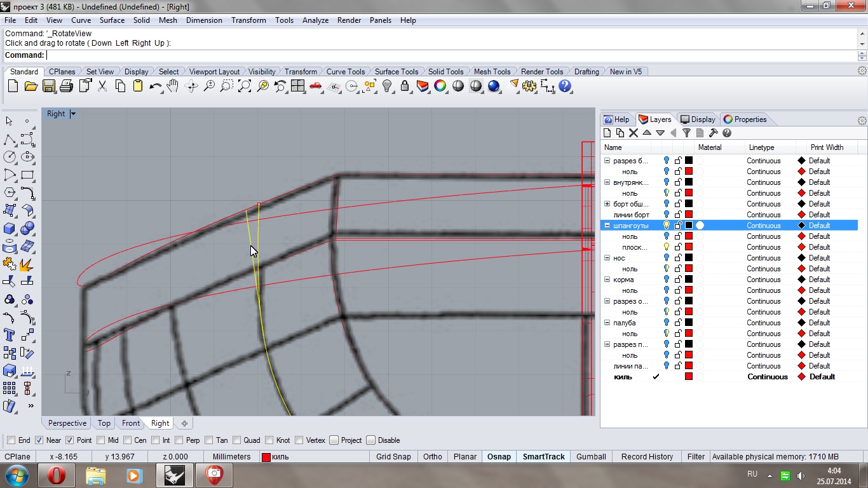Expand the борт обш... layer group

coord(607,204)
